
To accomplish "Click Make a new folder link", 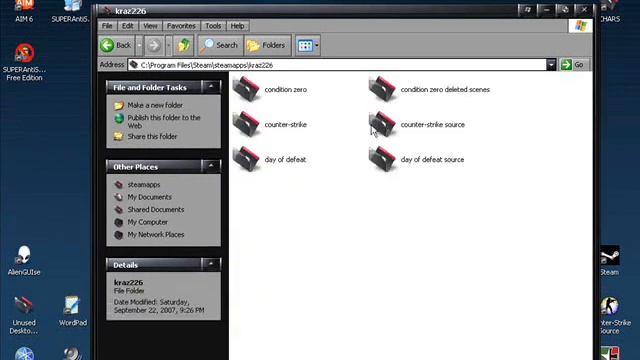I will pyautogui.click(x=155, y=105).
